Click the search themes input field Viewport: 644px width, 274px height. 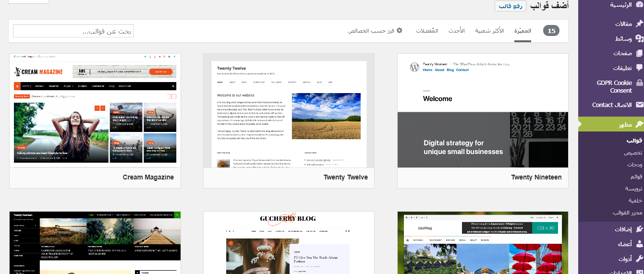tap(73, 31)
